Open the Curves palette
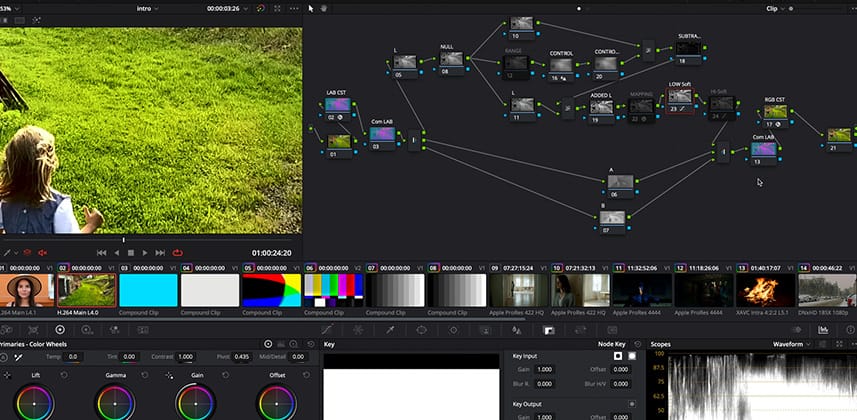 [326, 330]
